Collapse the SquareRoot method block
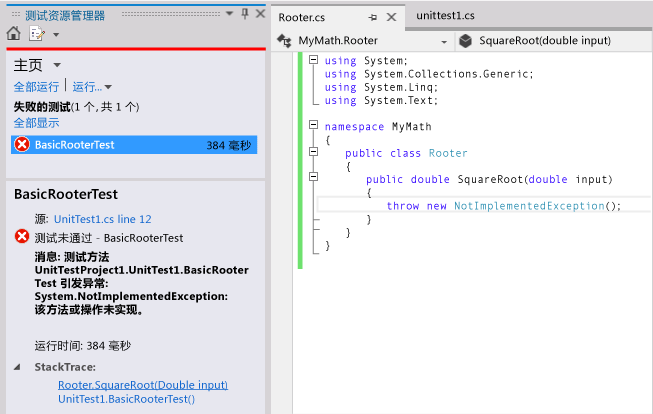Image resolution: width=653 pixels, height=414 pixels. tap(314, 177)
